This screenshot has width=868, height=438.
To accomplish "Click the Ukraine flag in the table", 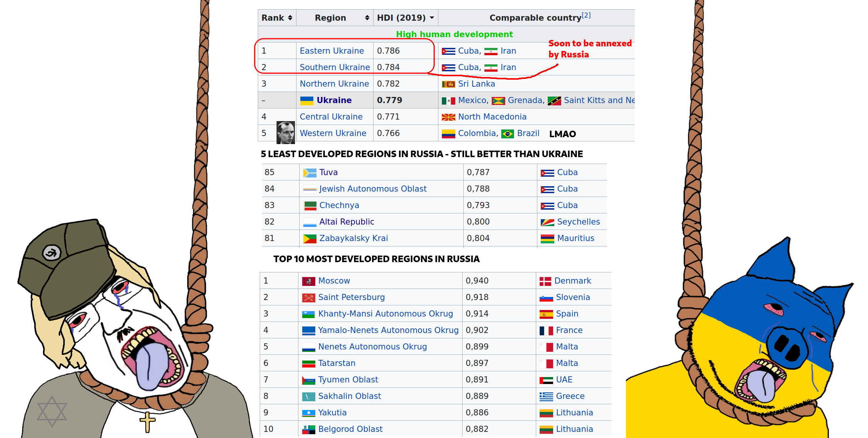I will [x=306, y=101].
